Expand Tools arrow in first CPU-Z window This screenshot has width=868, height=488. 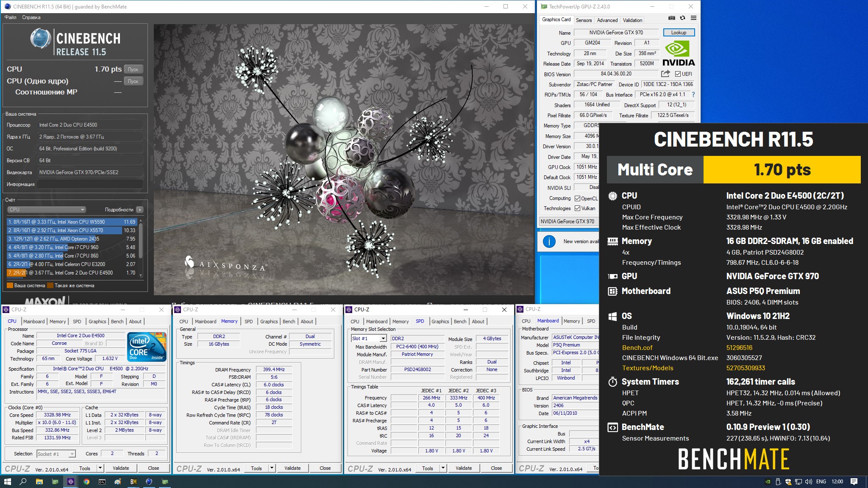pos(100,468)
